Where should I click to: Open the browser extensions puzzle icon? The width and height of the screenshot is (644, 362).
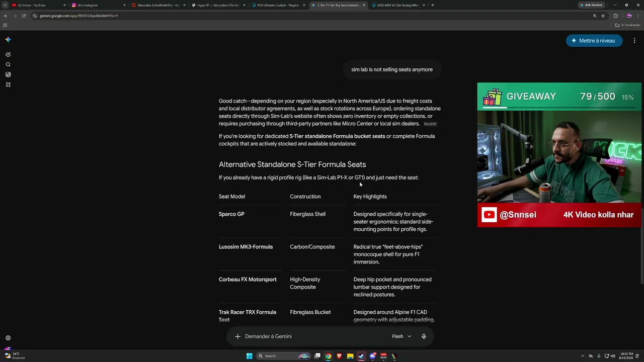pyautogui.click(x=615, y=16)
